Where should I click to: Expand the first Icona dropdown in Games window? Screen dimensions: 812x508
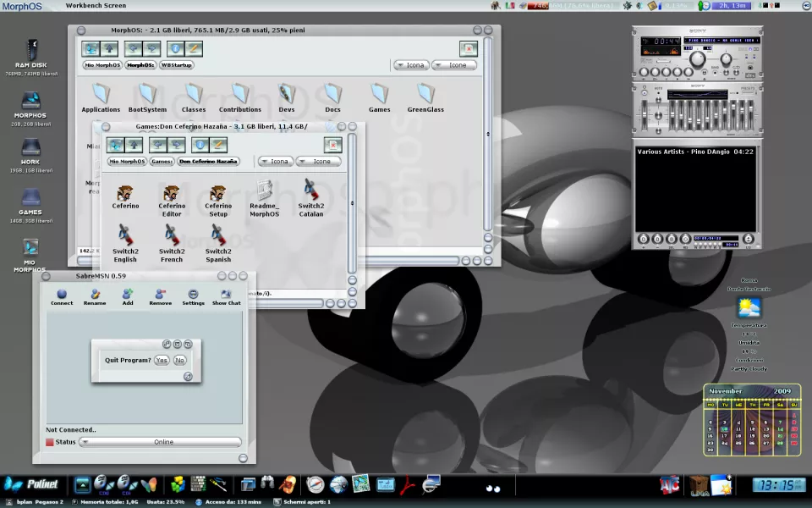[x=276, y=161]
